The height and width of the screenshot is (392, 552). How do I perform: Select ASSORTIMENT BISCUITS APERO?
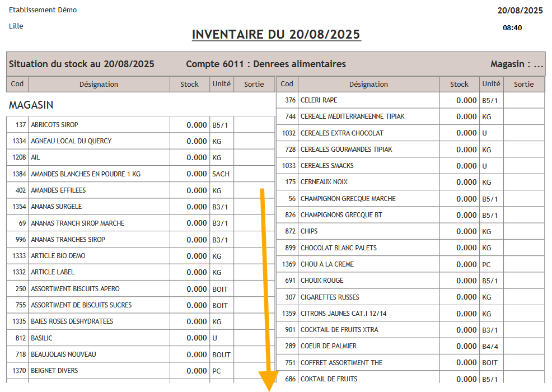click(x=76, y=289)
